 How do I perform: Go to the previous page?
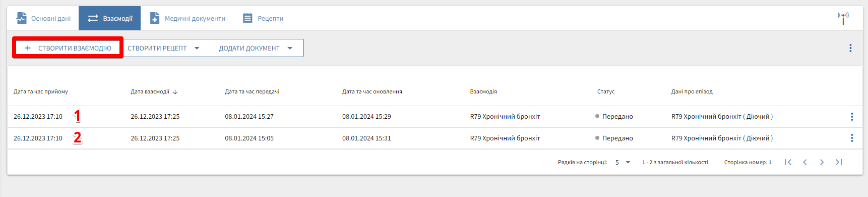(x=805, y=162)
